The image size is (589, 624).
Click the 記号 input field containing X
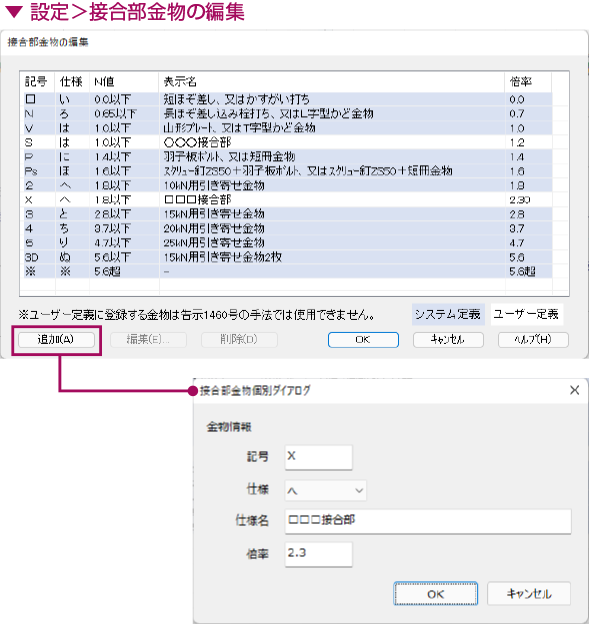pyautogui.click(x=319, y=457)
